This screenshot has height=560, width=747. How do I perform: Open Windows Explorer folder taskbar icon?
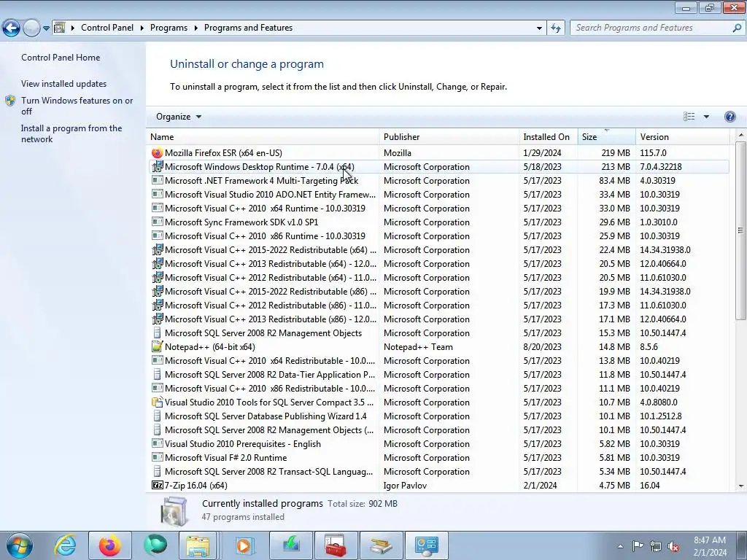pyautogui.click(x=198, y=545)
